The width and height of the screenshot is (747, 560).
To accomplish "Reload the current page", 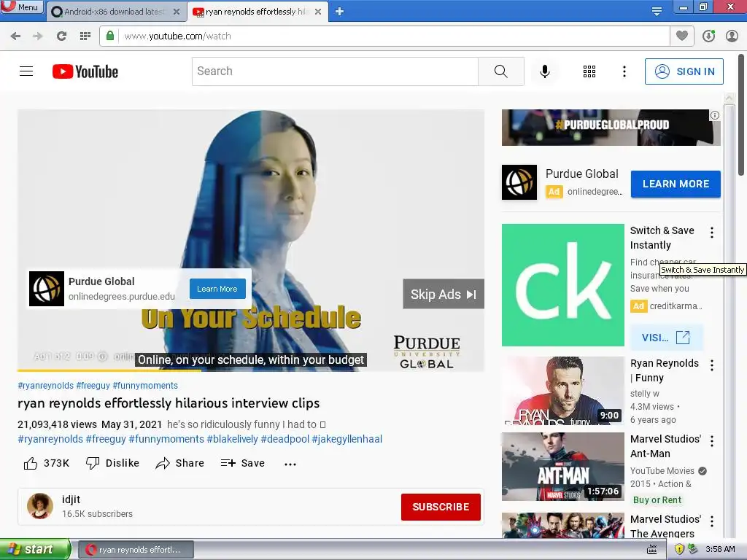I will [61, 36].
